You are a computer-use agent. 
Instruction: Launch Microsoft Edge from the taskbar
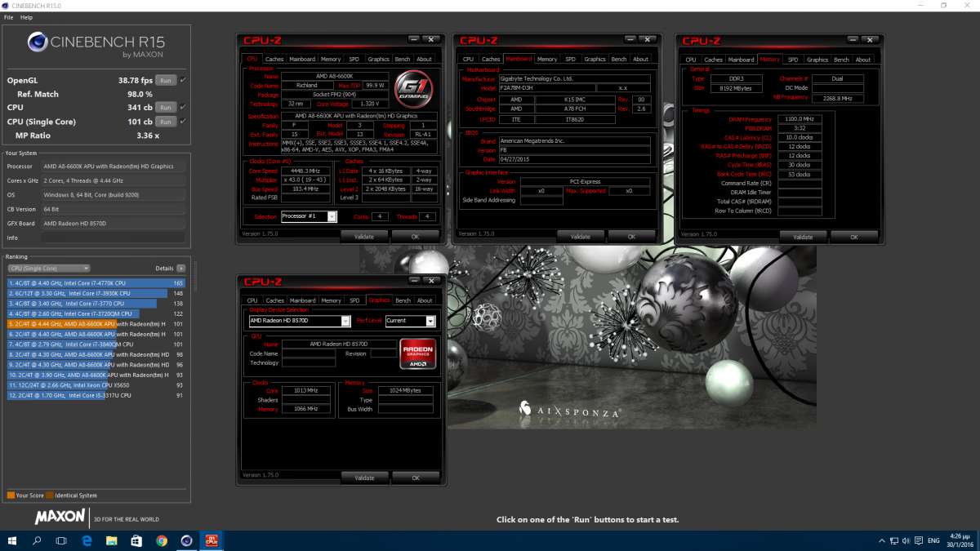click(87, 540)
